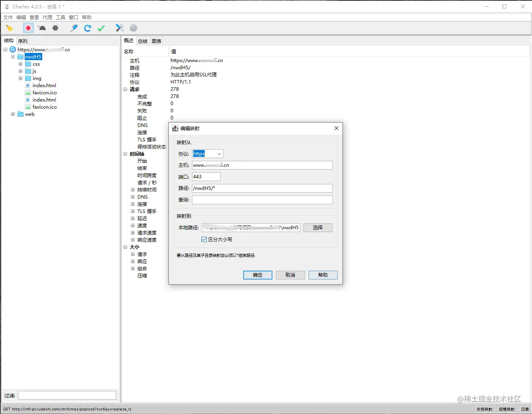The height and width of the screenshot is (414, 532).
Task: Click 远程映射 in the status bar
Action: (x=507, y=409)
